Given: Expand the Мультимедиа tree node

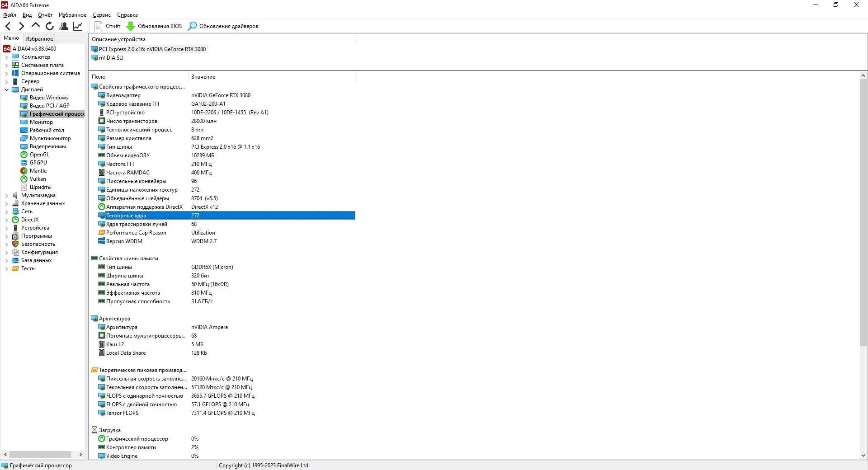Looking at the screenshot, I should click(7, 195).
